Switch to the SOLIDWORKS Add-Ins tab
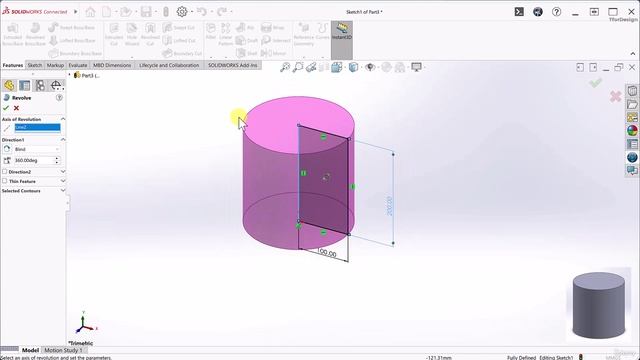The image size is (640, 360). coord(233,65)
